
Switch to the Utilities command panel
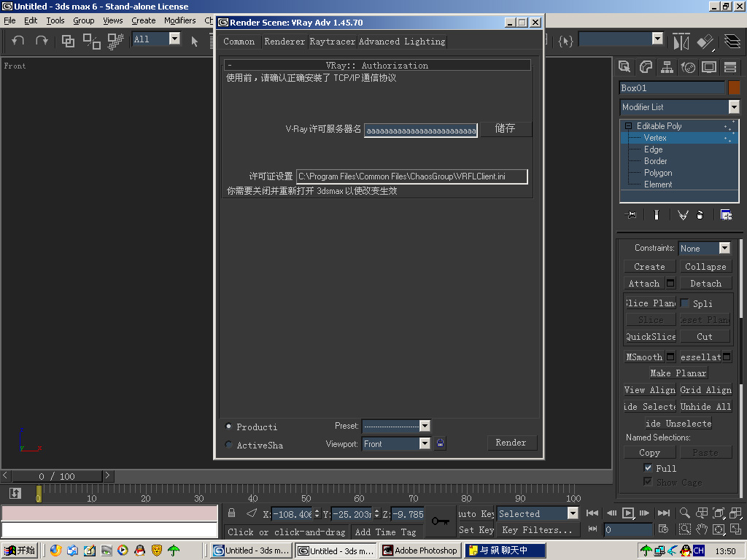730,67
